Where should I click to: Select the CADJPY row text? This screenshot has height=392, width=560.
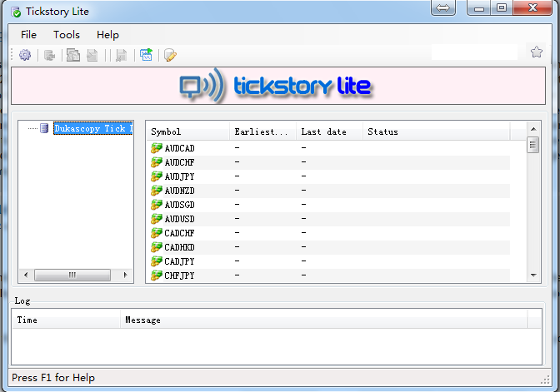(179, 261)
